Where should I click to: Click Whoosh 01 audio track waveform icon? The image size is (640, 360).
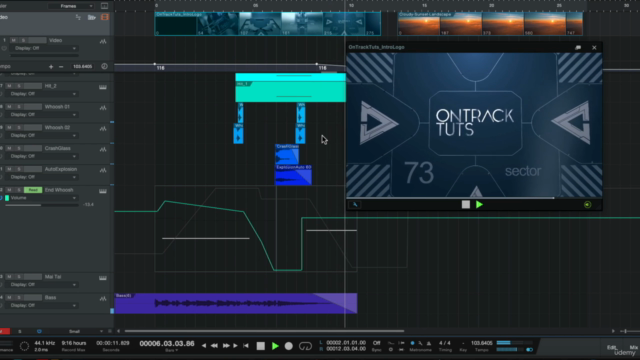(103, 108)
